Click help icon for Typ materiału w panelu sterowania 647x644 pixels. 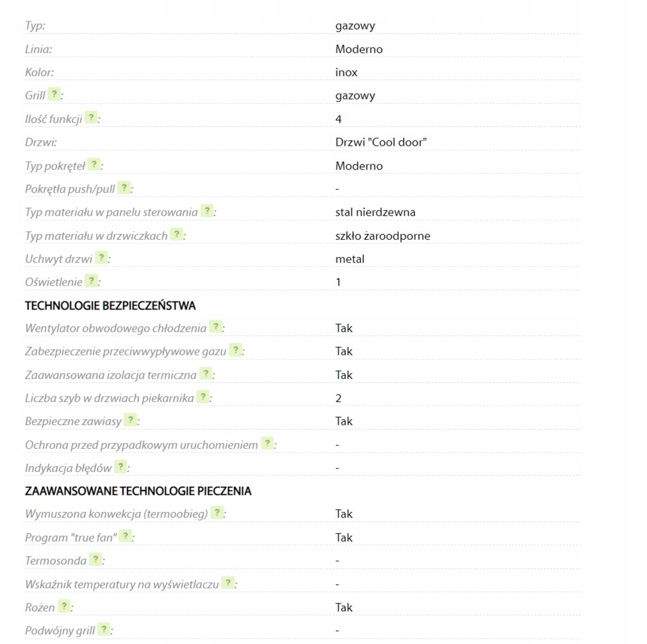pos(206,211)
